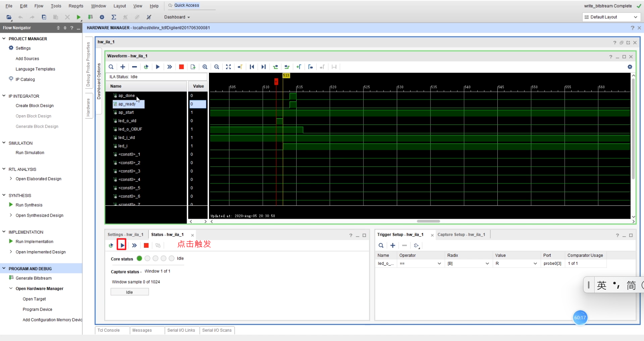
Task: Click export ILA data icon
Action: (x=193, y=67)
